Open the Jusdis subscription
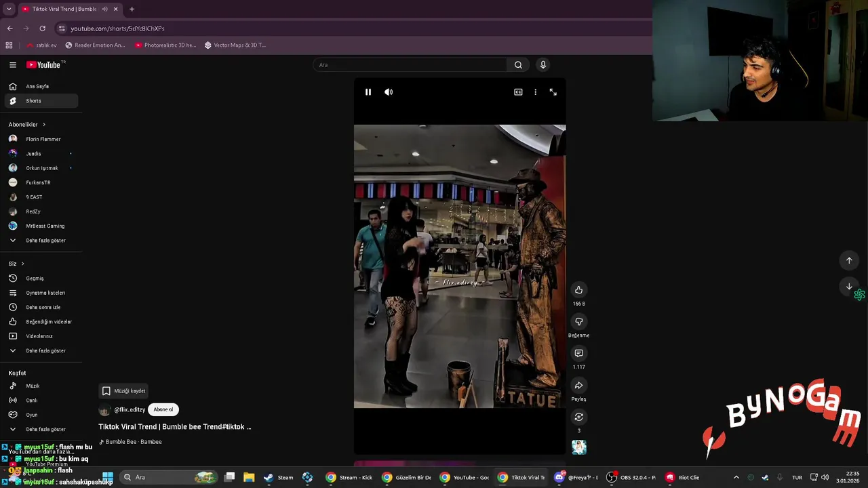 pos(41,154)
